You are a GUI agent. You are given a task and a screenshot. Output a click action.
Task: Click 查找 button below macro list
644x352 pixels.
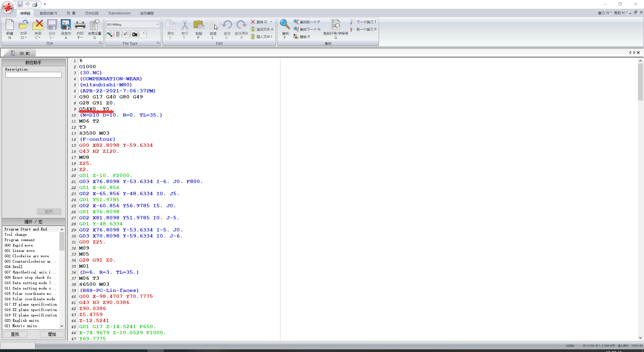[x=15, y=334]
